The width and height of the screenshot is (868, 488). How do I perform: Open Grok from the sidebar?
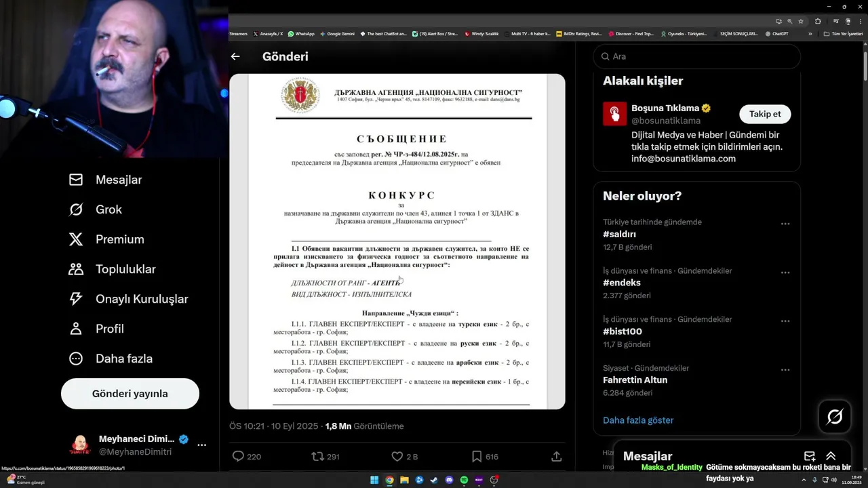[x=95, y=209]
